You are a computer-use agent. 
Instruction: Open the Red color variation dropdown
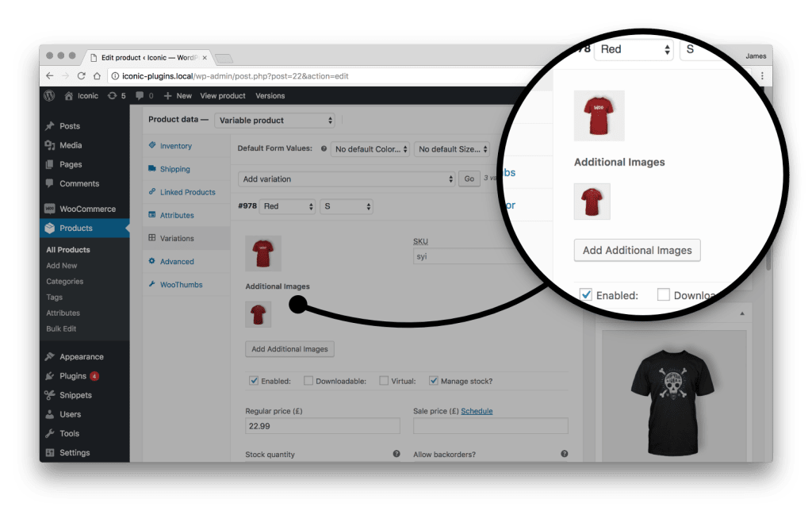pos(287,206)
